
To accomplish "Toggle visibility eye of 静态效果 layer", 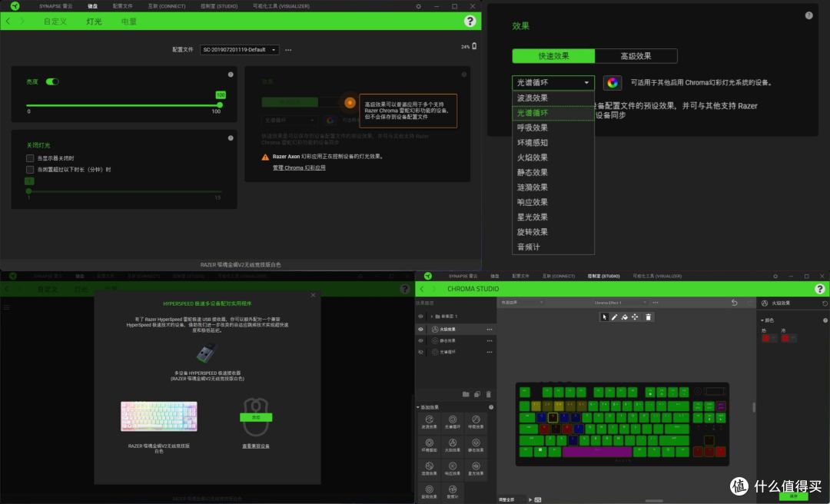I will point(421,340).
